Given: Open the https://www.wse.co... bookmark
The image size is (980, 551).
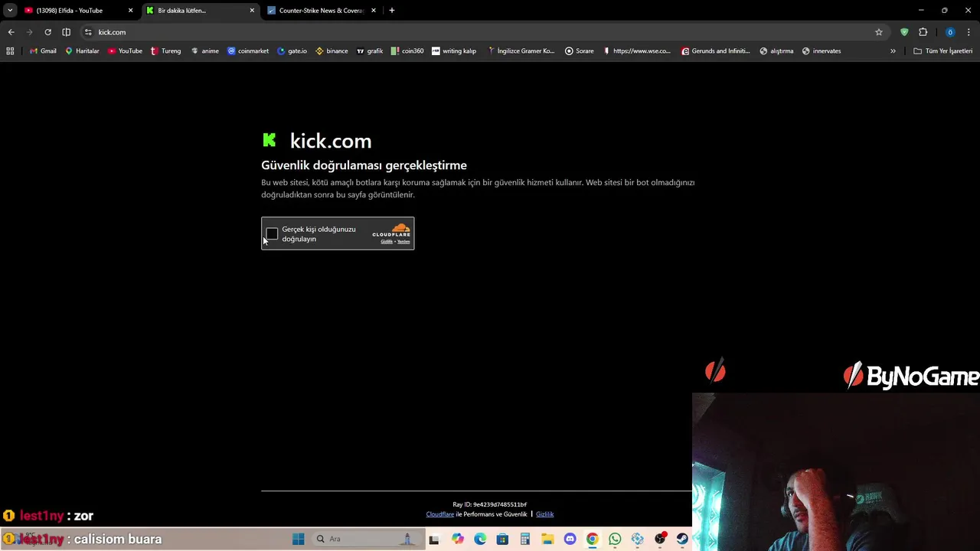Looking at the screenshot, I should point(636,51).
